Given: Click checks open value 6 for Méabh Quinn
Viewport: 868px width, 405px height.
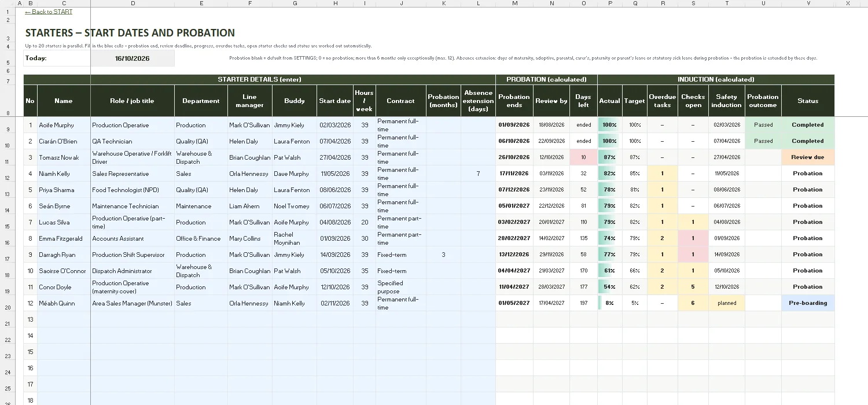Looking at the screenshot, I should (693, 303).
